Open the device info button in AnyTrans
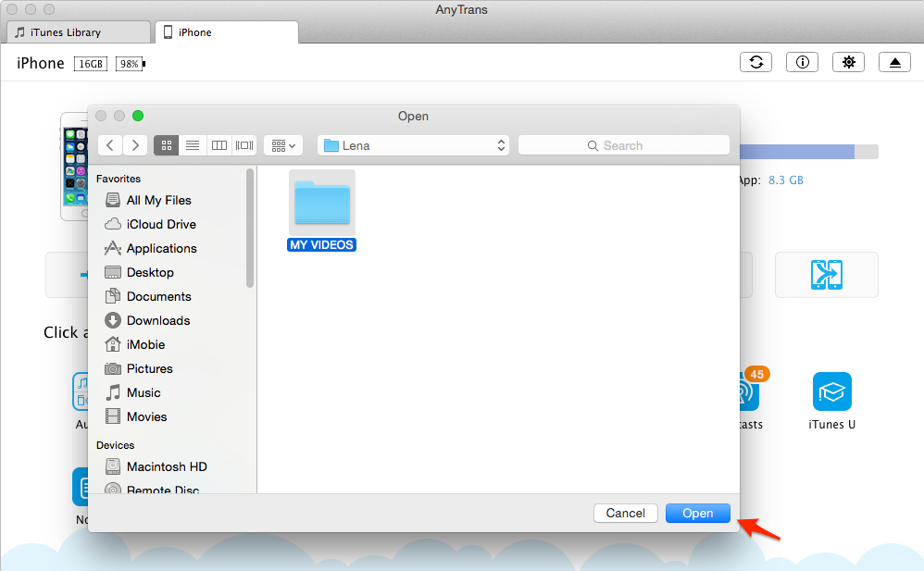924x571 pixels. [x=802, y=62]
